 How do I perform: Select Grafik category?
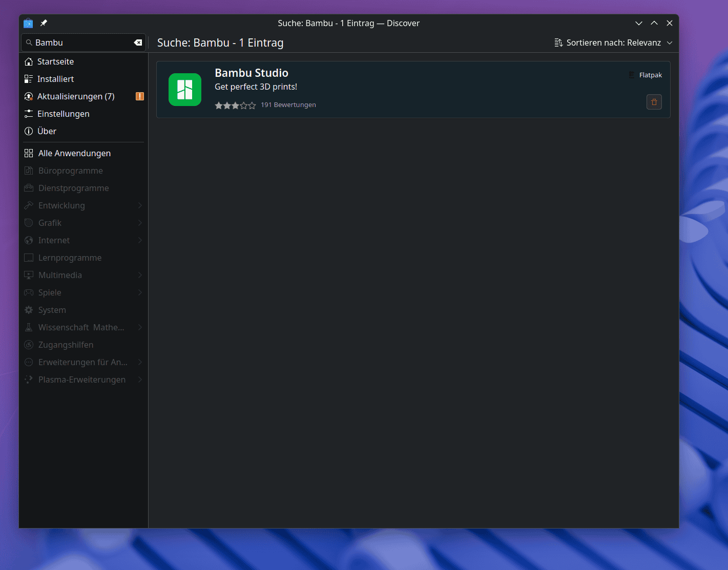[x=84, y=223]
